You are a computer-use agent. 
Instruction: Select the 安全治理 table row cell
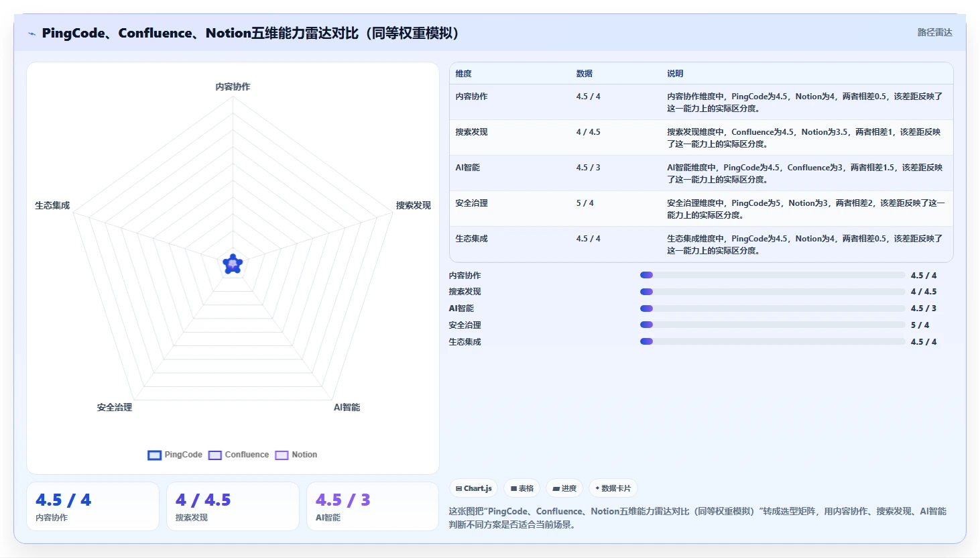click(471, 203)
